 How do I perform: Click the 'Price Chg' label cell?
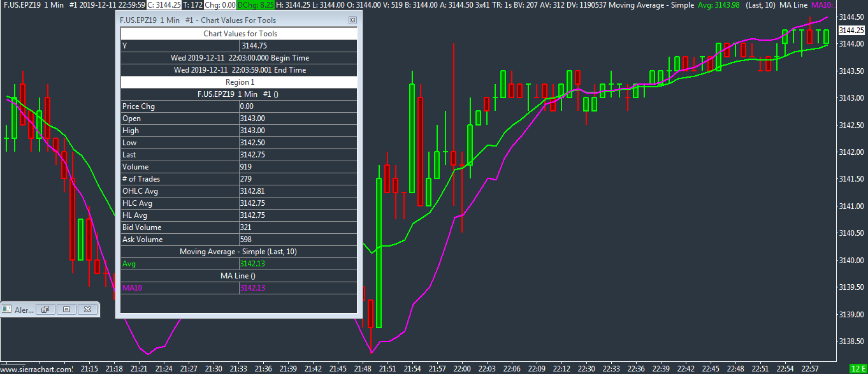coord(180,106)
